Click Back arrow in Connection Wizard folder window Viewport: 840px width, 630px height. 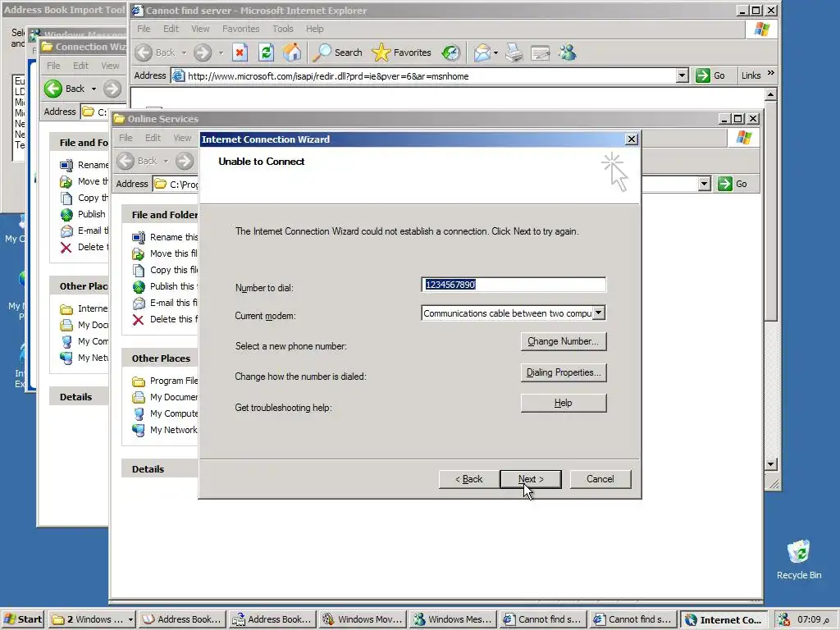coord(53,89)
